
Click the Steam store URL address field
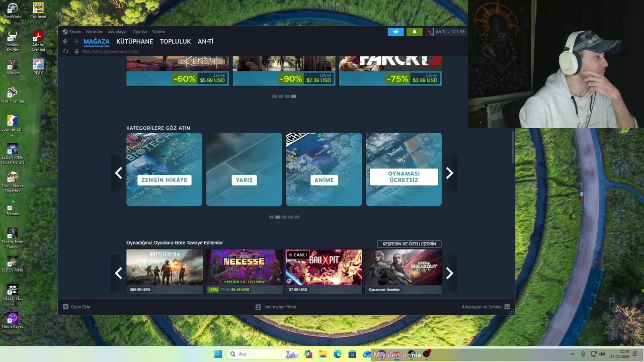click(110, 51)
